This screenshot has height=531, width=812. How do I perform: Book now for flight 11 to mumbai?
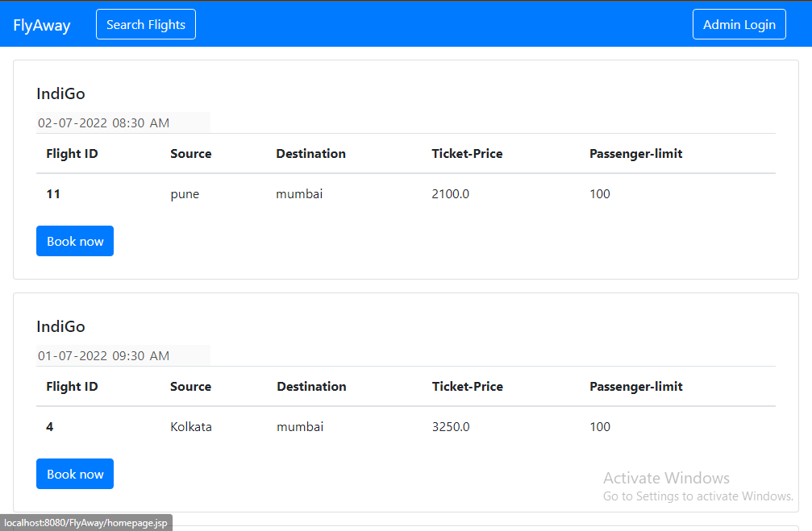(75, 241)
